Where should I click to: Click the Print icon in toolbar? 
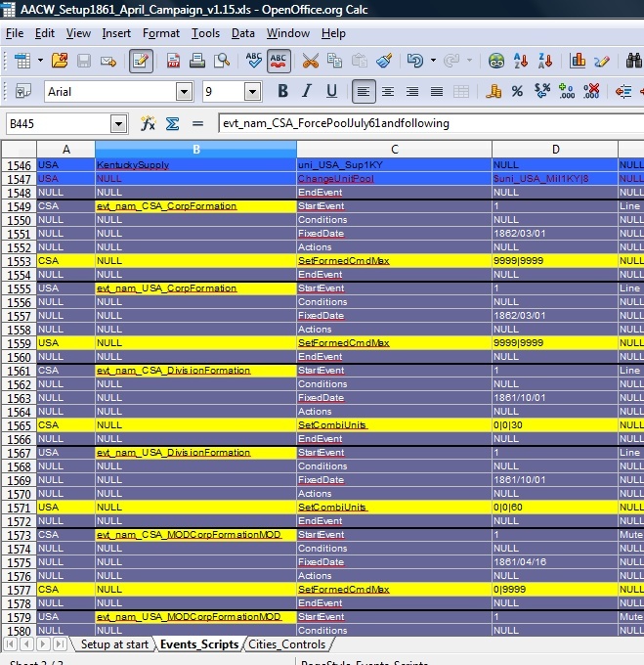coord(196,61)
